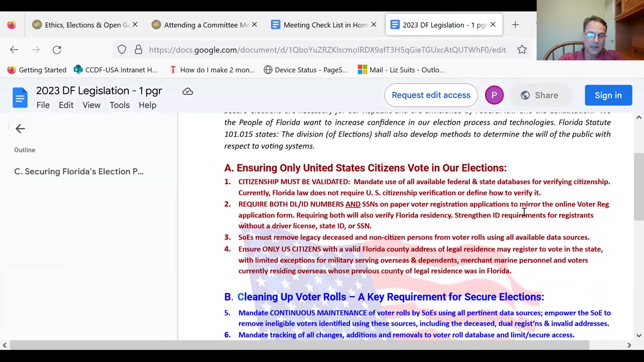Click 'CITIZENSHIP MUST BE VALIDATED' text
The height and width of the screenshot is (362, 644).
(294, 182)
